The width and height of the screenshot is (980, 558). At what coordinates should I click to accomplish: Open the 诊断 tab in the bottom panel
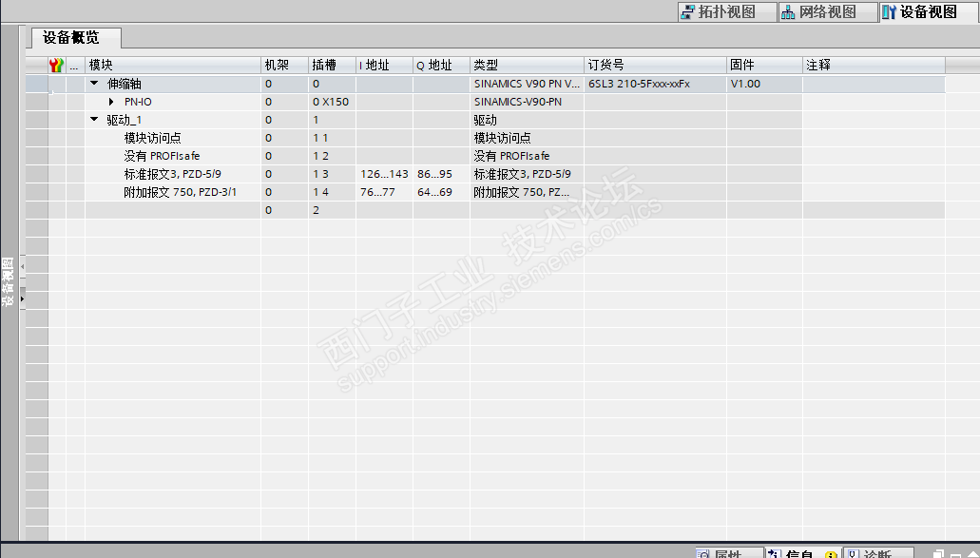pos(877,553)
